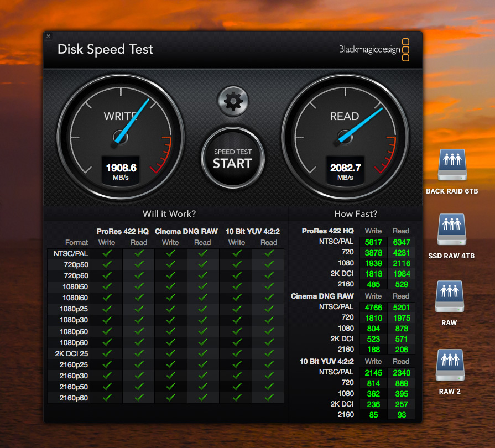Click Cinema DNG 720 read value 1975
The height and width of the screenshot is (448, 495).
pyautogui.click(x=402, y=318)
